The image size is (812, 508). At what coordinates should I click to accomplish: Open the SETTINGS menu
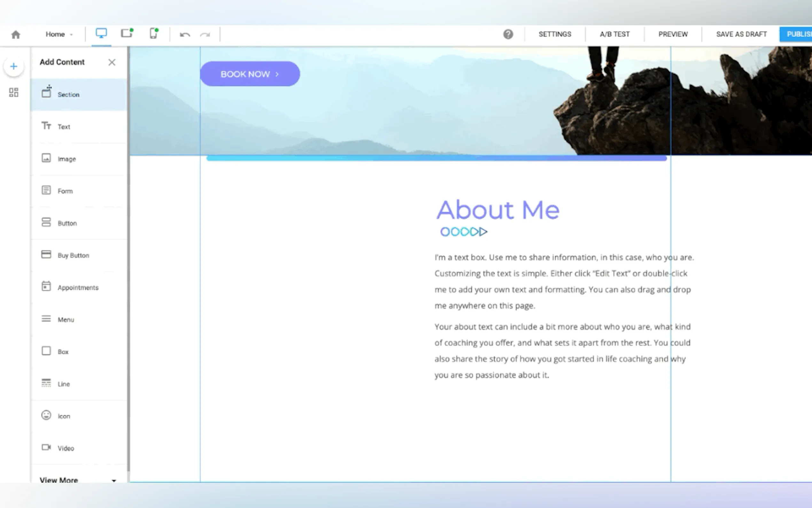coord(555,34)
